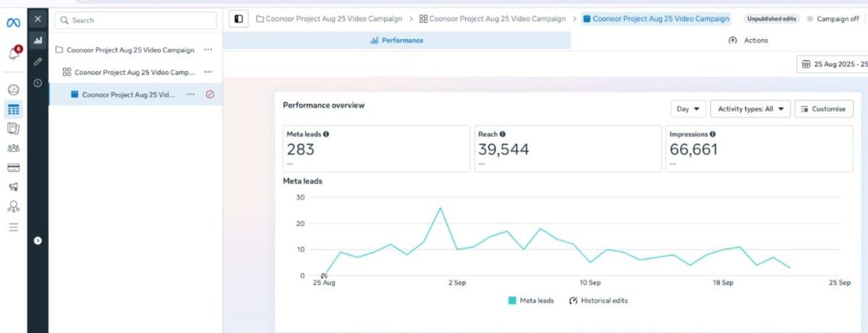Click the ad's red disabled status icon
This screenshot has width=868, height=333.
210,94
